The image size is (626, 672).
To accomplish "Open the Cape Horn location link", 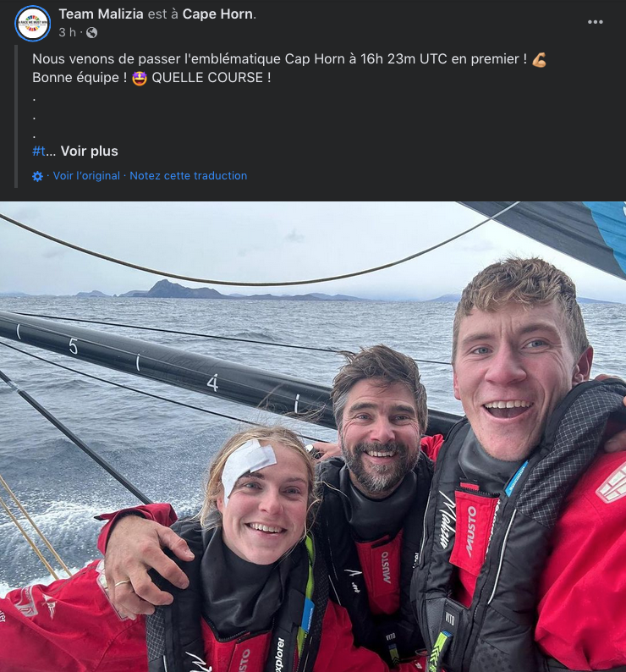I will [217, 14].
